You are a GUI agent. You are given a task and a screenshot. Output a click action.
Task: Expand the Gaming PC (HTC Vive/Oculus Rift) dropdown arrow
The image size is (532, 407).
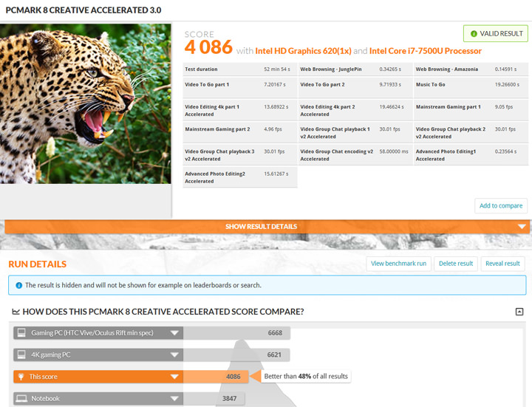(175, 333)
